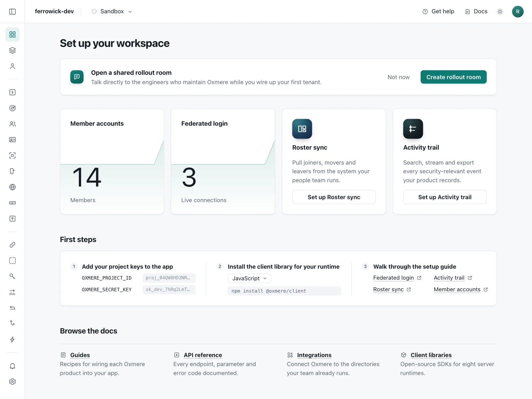
Task: Click the return arrow sidebar icon
Action: click(x=12, y=308)
